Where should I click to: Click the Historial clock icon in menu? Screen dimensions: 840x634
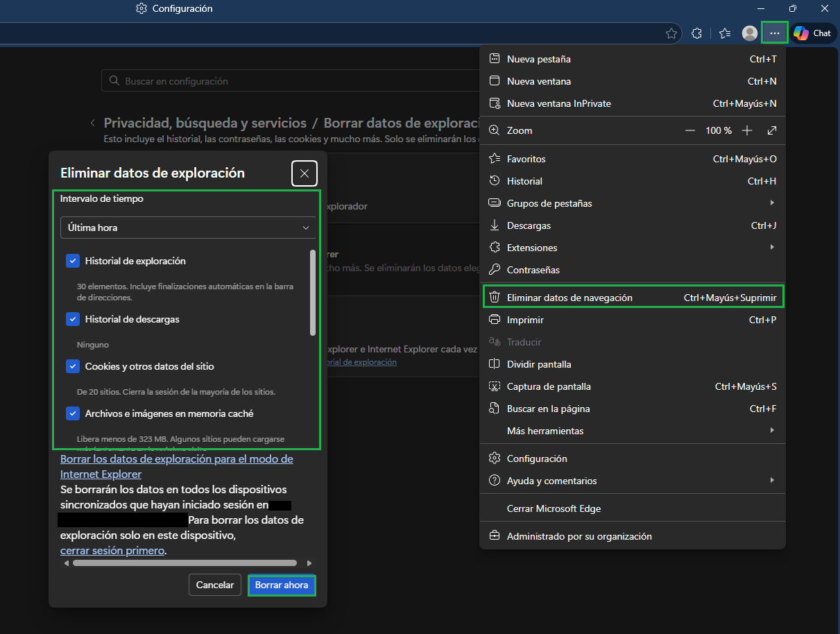(495, 181)
